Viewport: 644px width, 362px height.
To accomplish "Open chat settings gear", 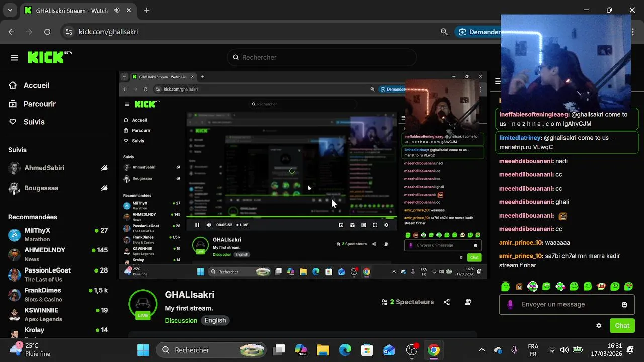I will coord(599,326).
